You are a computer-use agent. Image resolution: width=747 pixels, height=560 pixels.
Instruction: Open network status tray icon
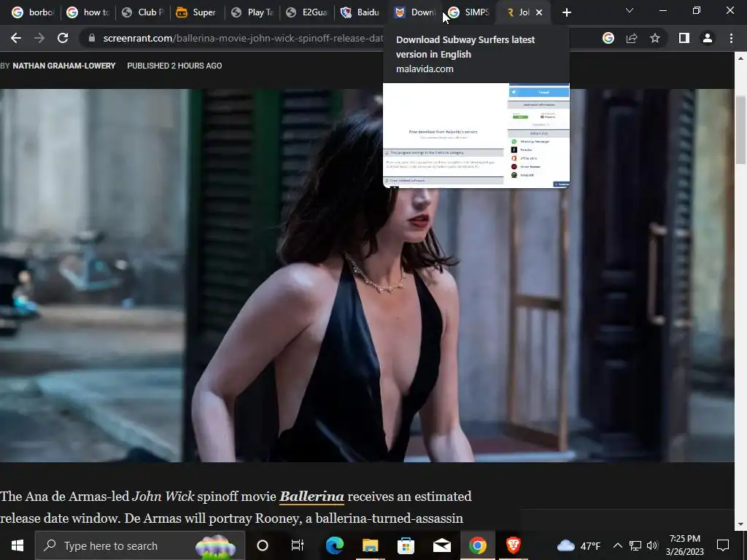[x=635, y=545]
